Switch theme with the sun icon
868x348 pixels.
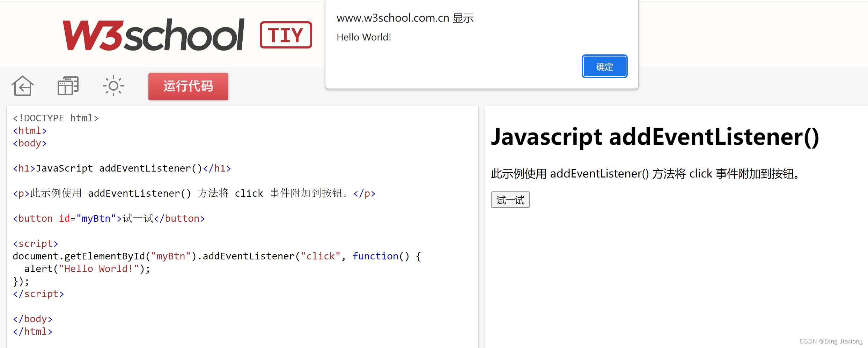113,86
